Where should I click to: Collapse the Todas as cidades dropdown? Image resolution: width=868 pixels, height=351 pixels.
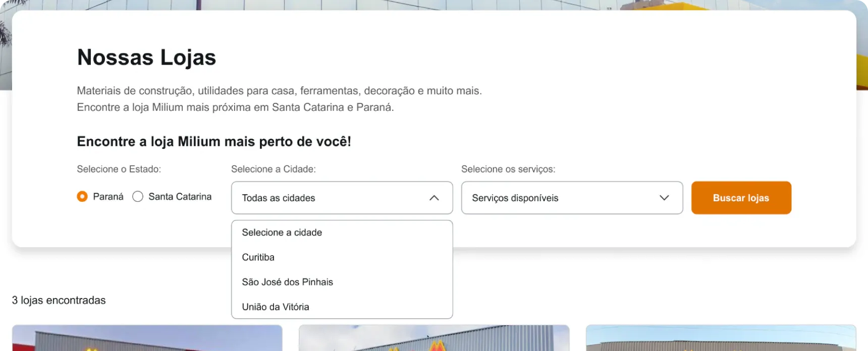pyautogui.click(x=342, y=198)
